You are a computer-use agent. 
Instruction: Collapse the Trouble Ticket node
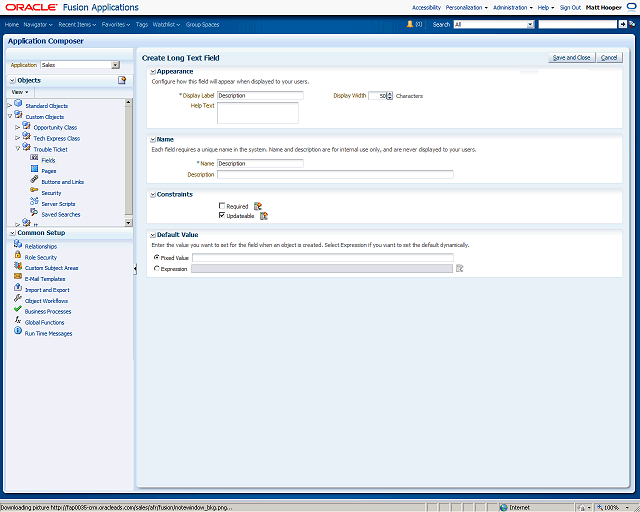18,149
